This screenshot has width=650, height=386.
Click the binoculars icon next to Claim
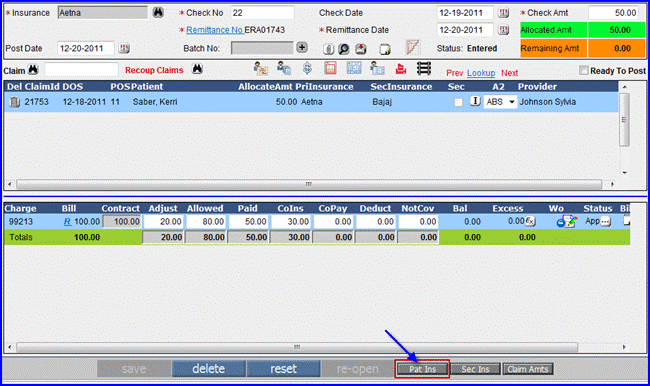[33, 69]
